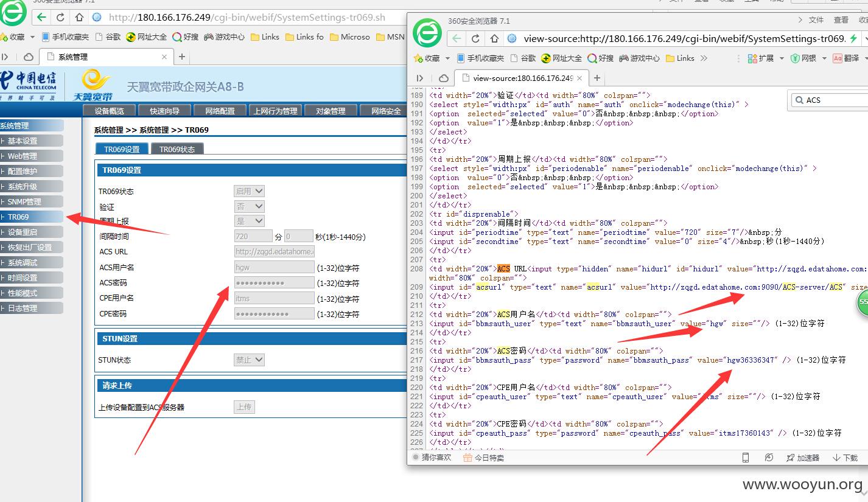Open 查看 menu in front window
The height and width of the screenshot is (502, 868).
tap(841, 20)
